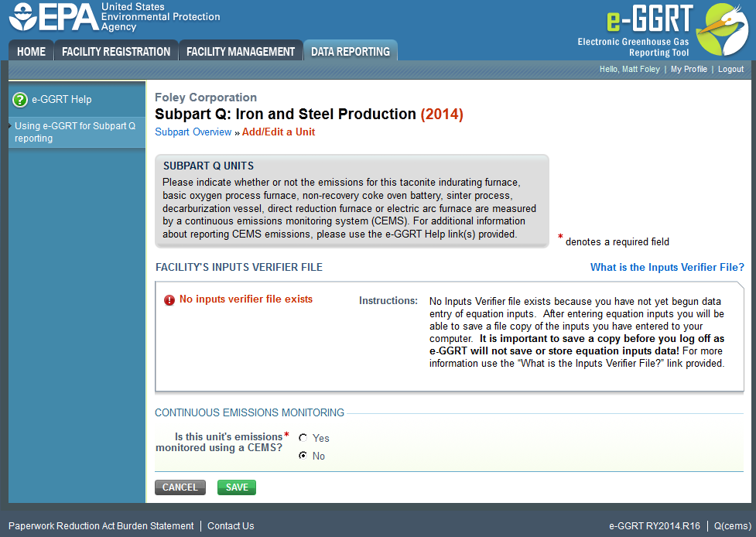The width and height of the screenshot is (756, 537).
Task: Click the Hello, Matt Foley greeting
Action: 630,69
